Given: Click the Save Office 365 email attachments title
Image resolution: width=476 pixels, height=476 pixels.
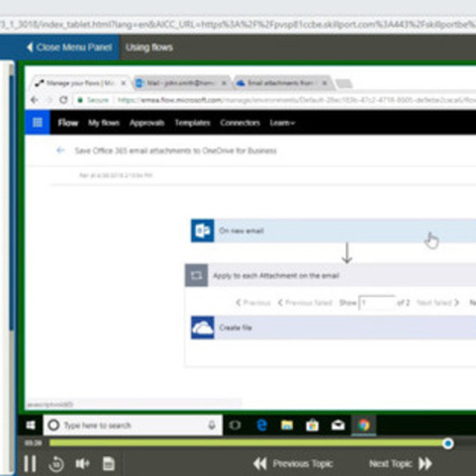Looking at the screenshot, I should point(176,151).
